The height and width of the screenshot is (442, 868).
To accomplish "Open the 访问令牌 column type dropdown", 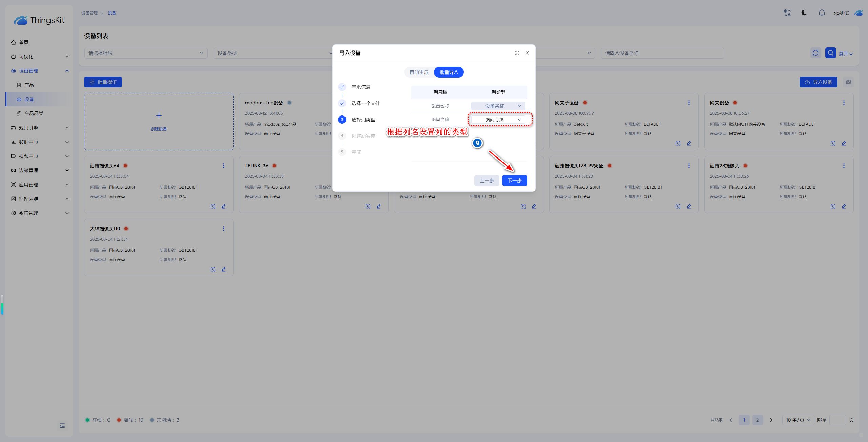I will point(498,120).
